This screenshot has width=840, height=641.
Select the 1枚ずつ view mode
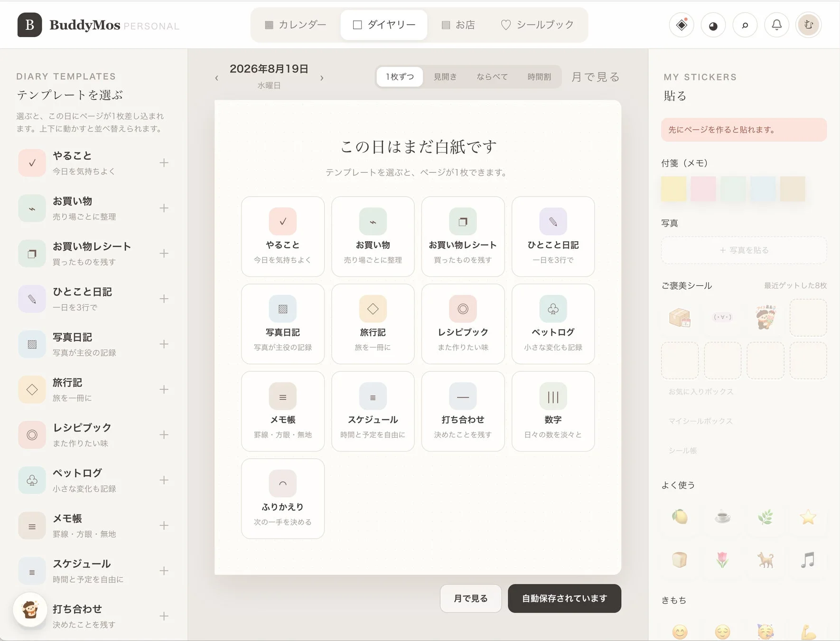point(400,77)
